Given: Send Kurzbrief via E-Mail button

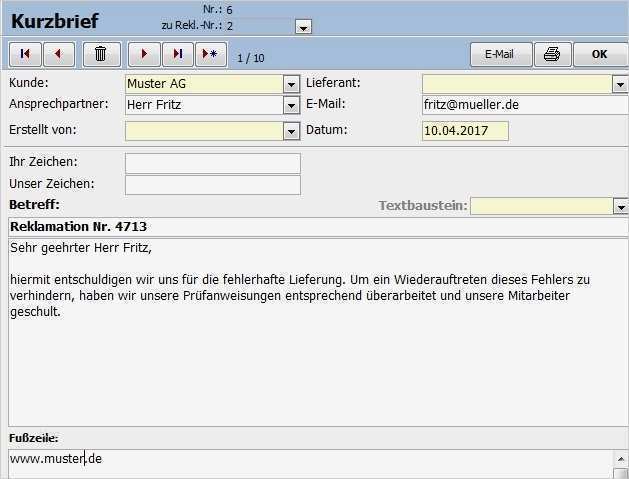Looking at the screenshot, I should click(x=501, y=54).
